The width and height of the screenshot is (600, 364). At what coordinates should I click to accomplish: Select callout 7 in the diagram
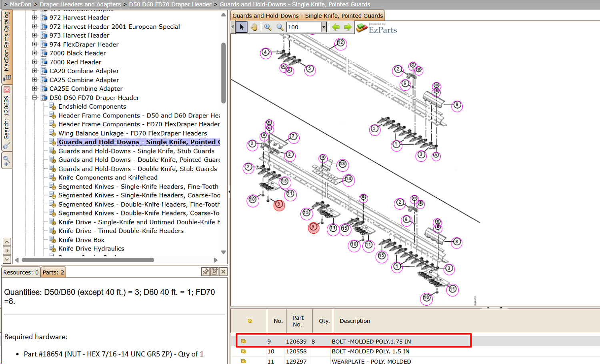click(x=293, y=137)
